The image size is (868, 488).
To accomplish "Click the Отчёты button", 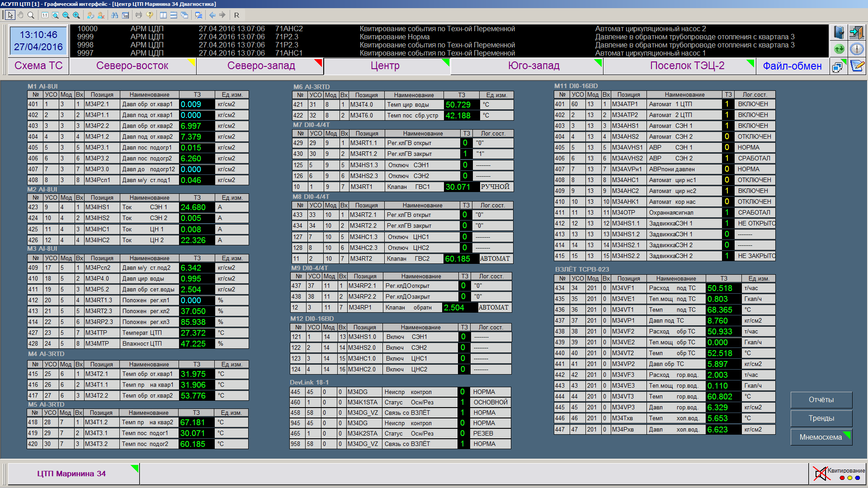I will 821,400.
